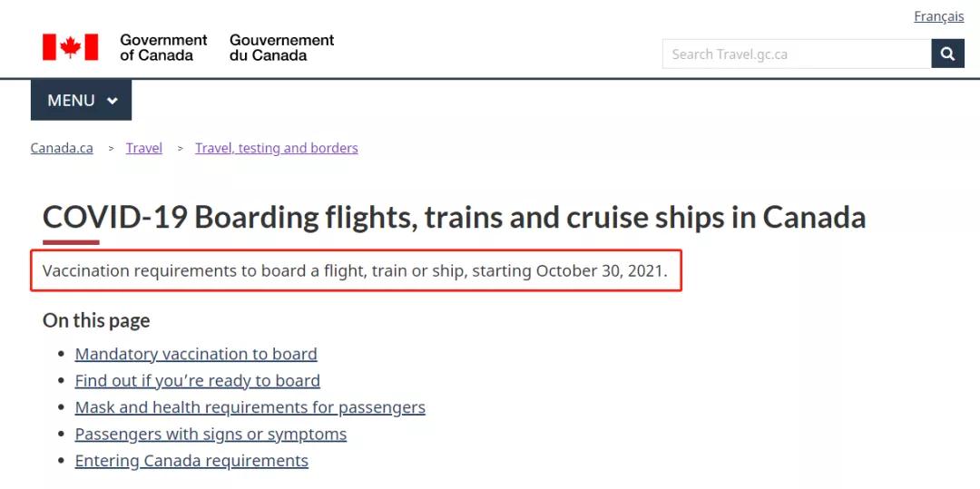Focus the Search Travel.gc.ca field
The width and height of the screenshot is (980, 489).
point(797,54)
